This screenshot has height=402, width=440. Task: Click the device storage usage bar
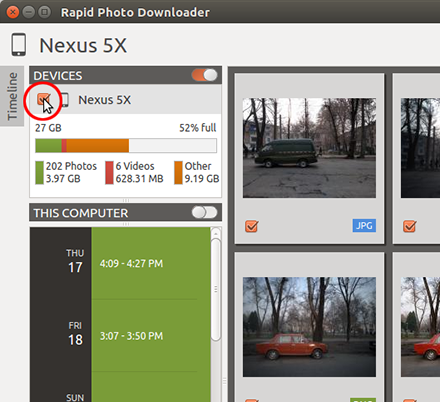pyautogui.click(x=126, y=146)
